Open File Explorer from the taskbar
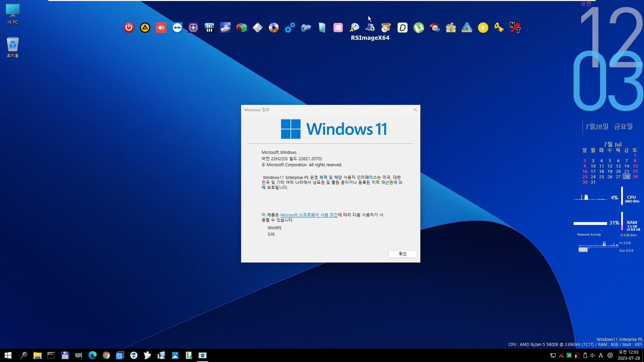 click(37, 355)
